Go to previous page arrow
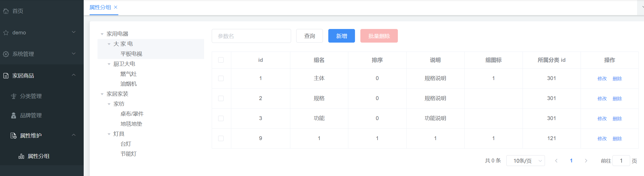This screenshot has height=176, width=644. click(556, 161)
